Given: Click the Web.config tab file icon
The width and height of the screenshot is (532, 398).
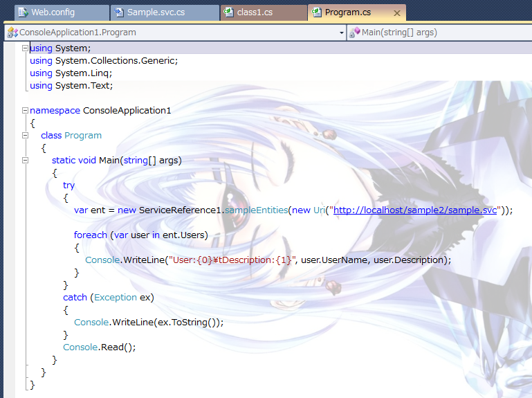Looking at the screenshot, I should click(22, 12).
